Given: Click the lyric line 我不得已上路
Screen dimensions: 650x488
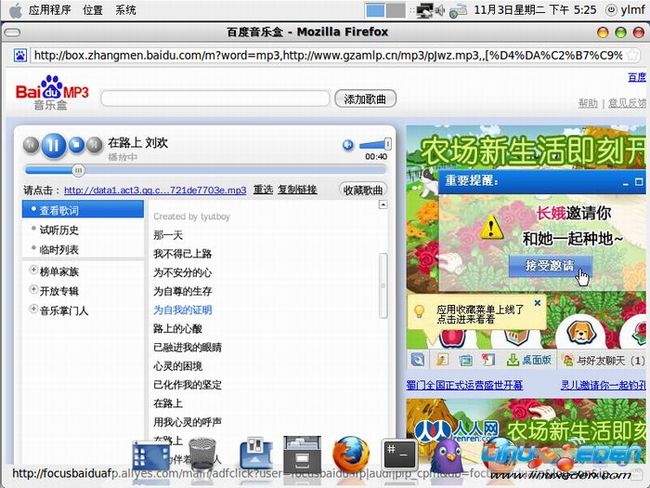Looking at the screenshot, I should coord(183,254).
